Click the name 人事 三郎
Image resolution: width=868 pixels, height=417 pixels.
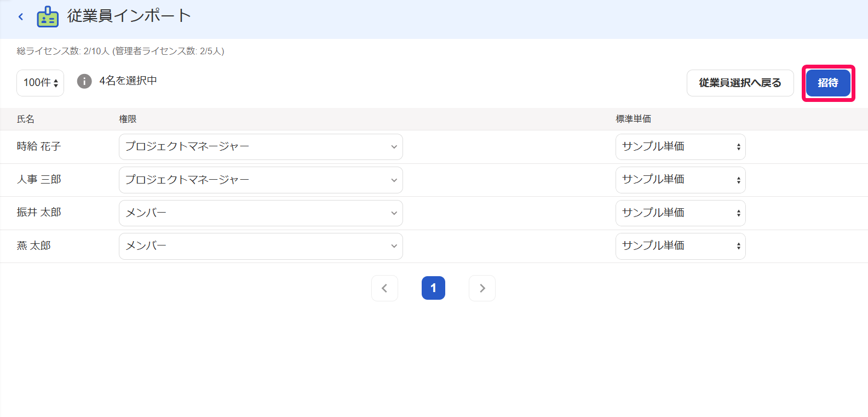[x=39, y=179]
